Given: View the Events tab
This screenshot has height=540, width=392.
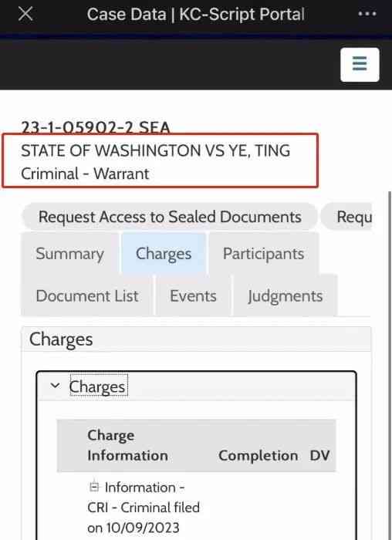Looking at the screenshot, I should tap(193, 295).
